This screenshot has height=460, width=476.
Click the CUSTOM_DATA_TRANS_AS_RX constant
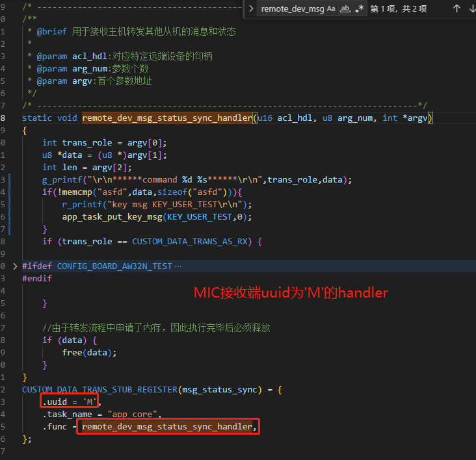[x=190, y=242]
